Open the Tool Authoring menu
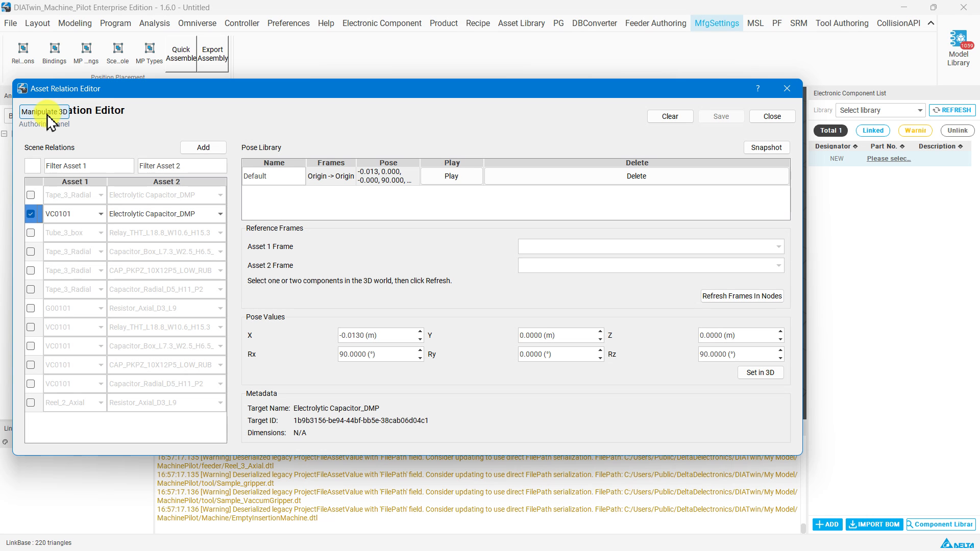The image size is (980, 551). pos(842,23)
